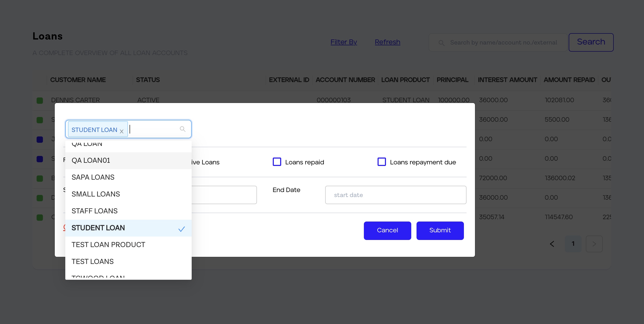The image size is (644, 324).
Task: Click the magnifier icon in the loan product selector
Action: [x=182, y=129]
